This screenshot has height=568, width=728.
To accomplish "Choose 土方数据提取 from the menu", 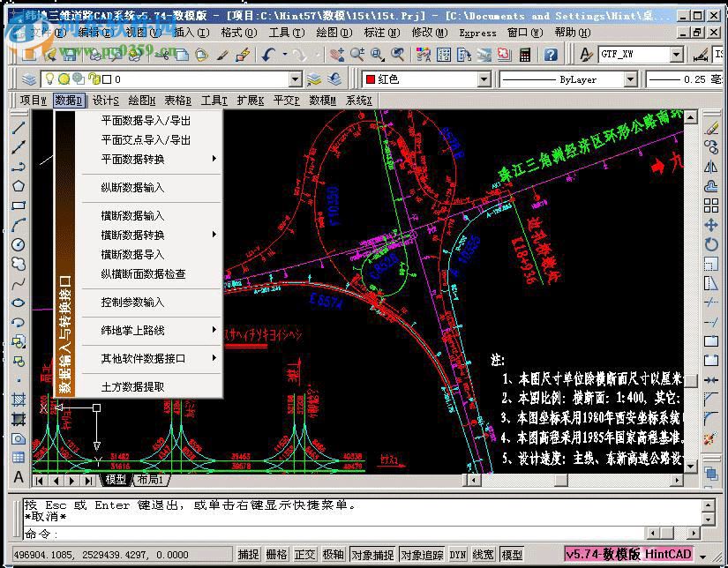I will (x=132, y=386).
